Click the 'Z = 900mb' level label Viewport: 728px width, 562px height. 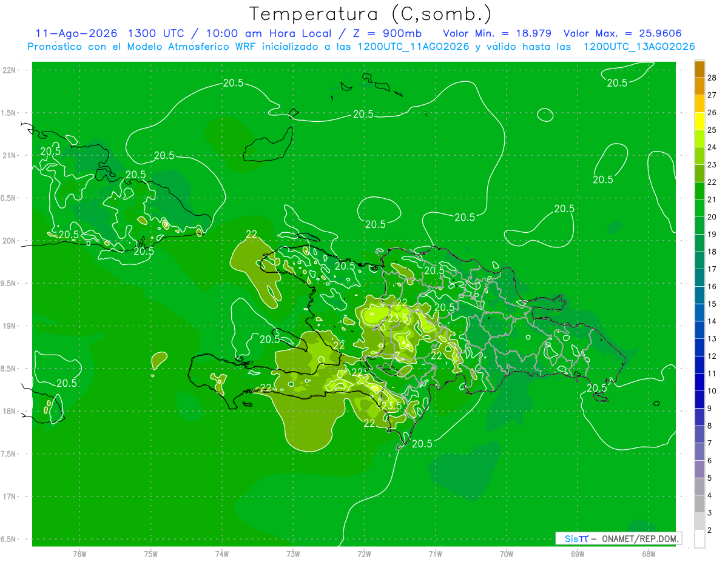point(388,33)
